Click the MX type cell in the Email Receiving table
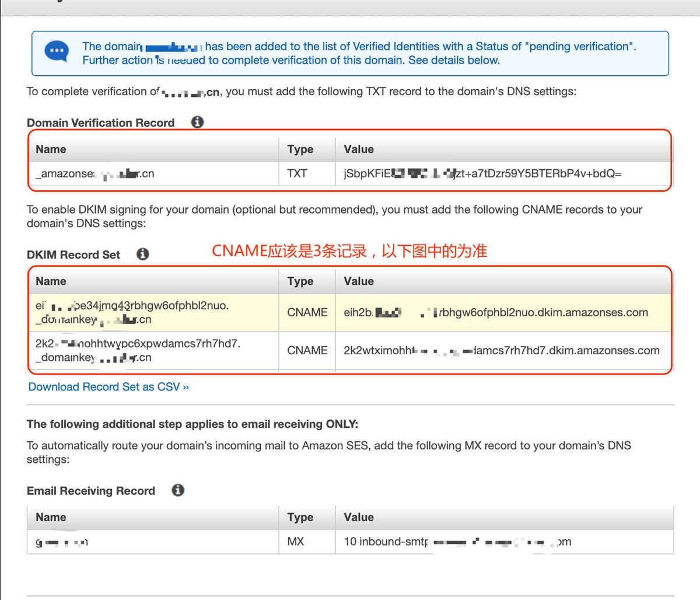Screen dimensions: 700x600 (x=295, y=542)
